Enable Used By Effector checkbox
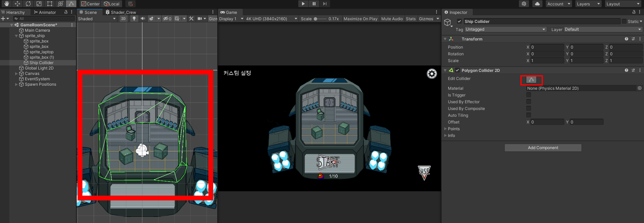 (x=528, y=102)
